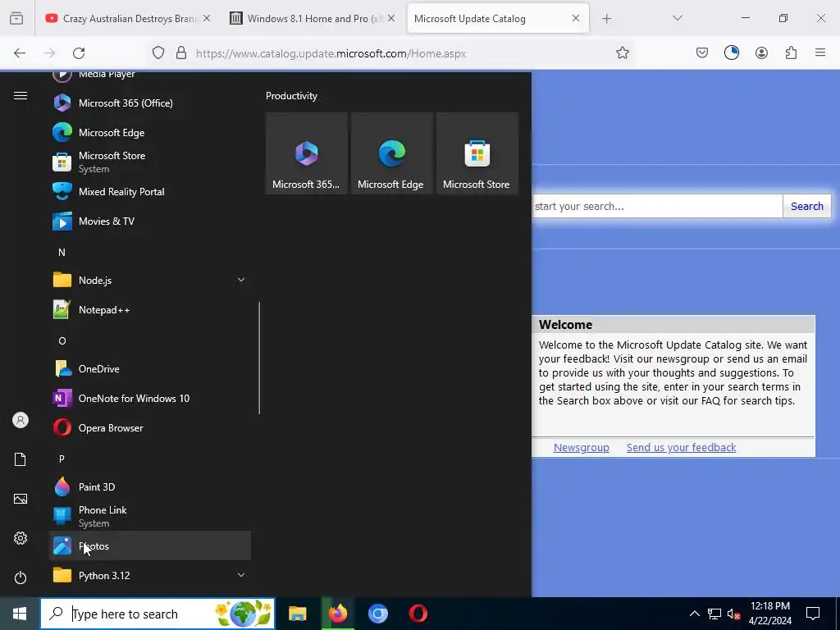
Task: Open the user account icon in Start
Action: 21,420
